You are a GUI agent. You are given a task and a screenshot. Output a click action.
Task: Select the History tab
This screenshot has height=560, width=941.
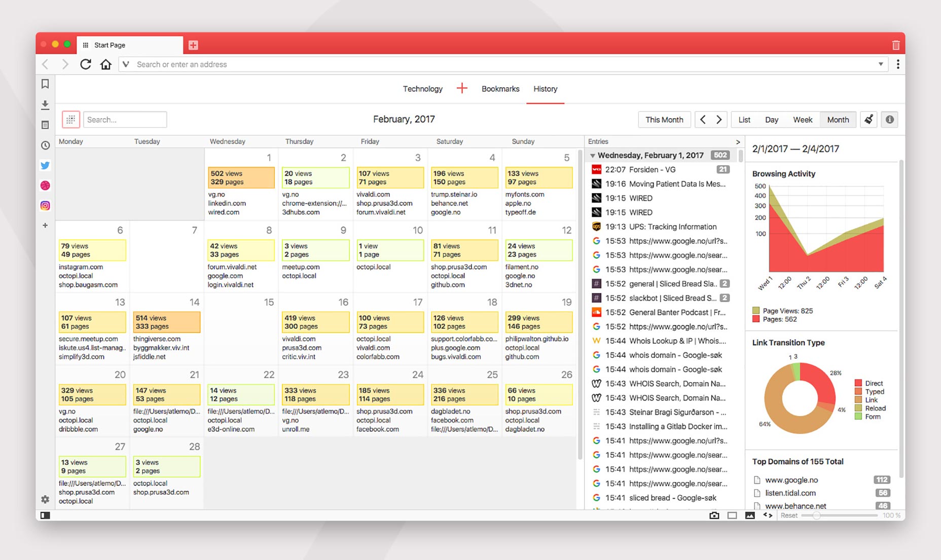[x=545, y=89]
